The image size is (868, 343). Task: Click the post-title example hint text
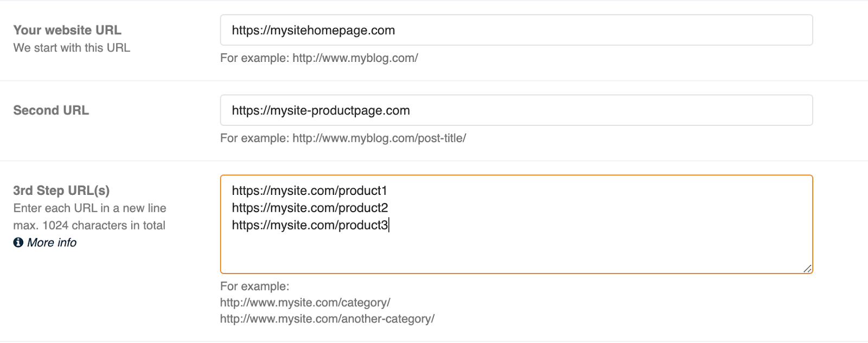343,138
